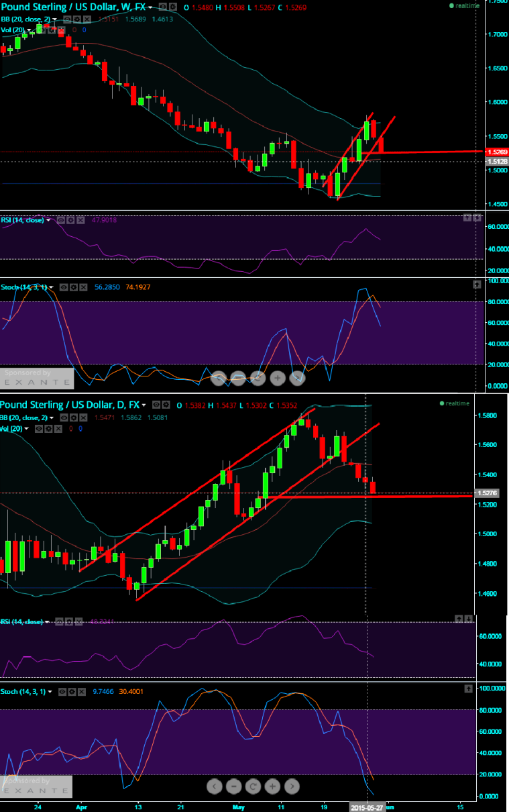
Task: Reset daily chart view button
Action: tap(253, 785)
